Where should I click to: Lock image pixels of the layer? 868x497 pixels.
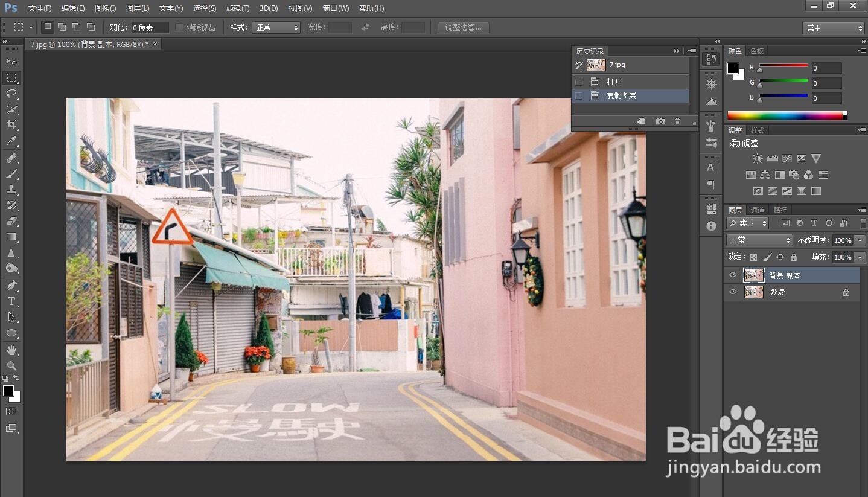tap(767, 257)
